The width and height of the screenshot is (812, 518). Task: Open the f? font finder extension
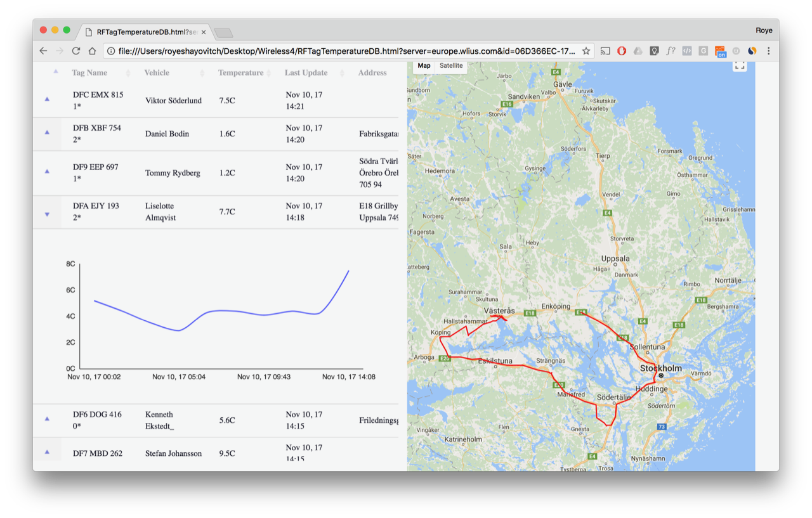[671, 51]
